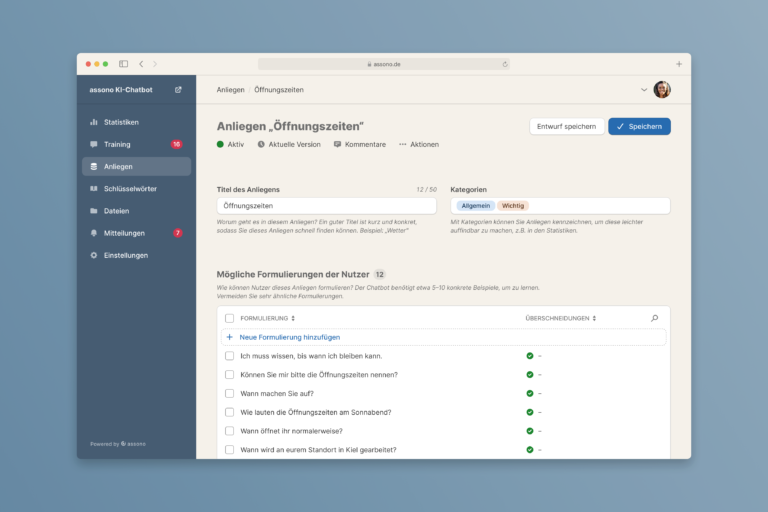Click green check for Kiel row
Image resolution: width=768 pixels, height=512 pixels.
(x=529, y=450)
